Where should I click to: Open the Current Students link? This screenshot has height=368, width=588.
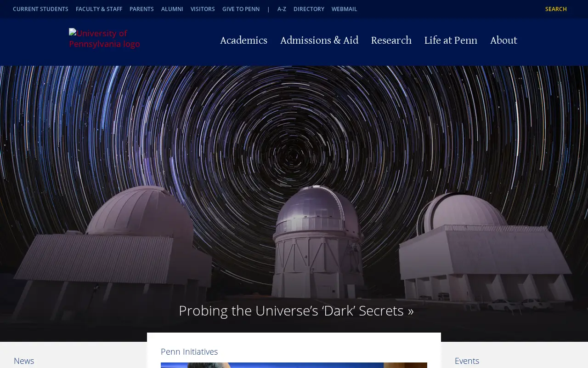click(x=40, y=9)
